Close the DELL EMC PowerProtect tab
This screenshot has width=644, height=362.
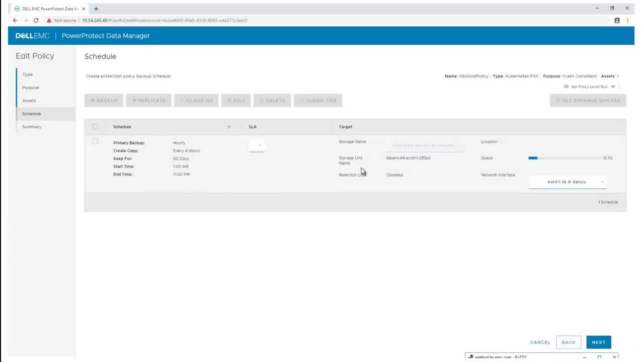click(x=84, y=9)
